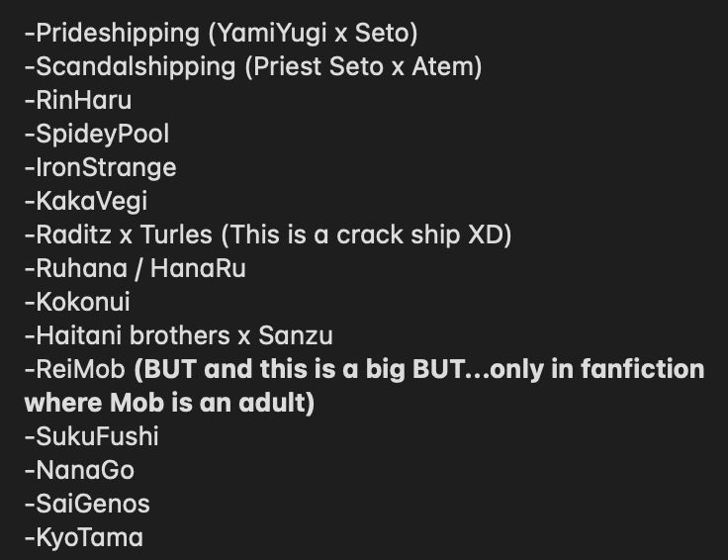Select the KyoTama text line
Screen dimensions: 728x560
click(83, 537)
